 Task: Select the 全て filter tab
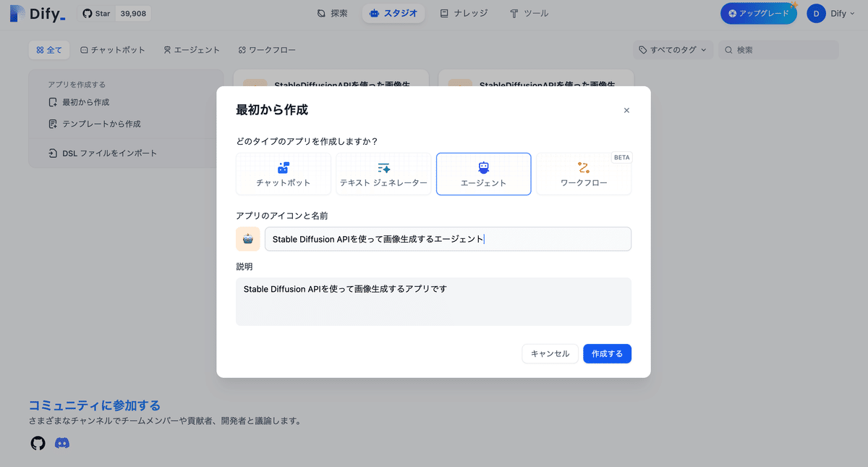click(x=48, y=50)
